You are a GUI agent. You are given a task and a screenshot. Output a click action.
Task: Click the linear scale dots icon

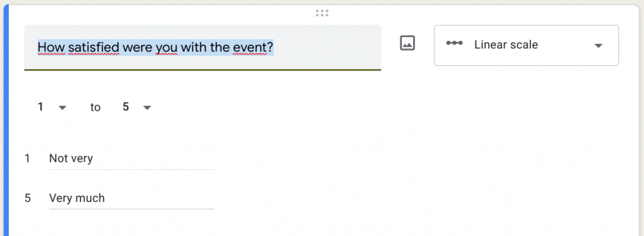(x=454, y=43)
